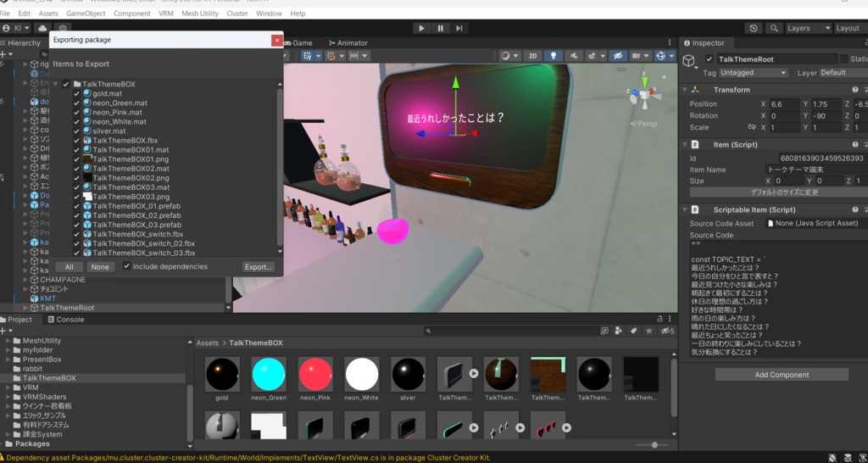The image size is (868, 463).
Task: Open the Undo History clock icon
Action: (x=754, y=28)
